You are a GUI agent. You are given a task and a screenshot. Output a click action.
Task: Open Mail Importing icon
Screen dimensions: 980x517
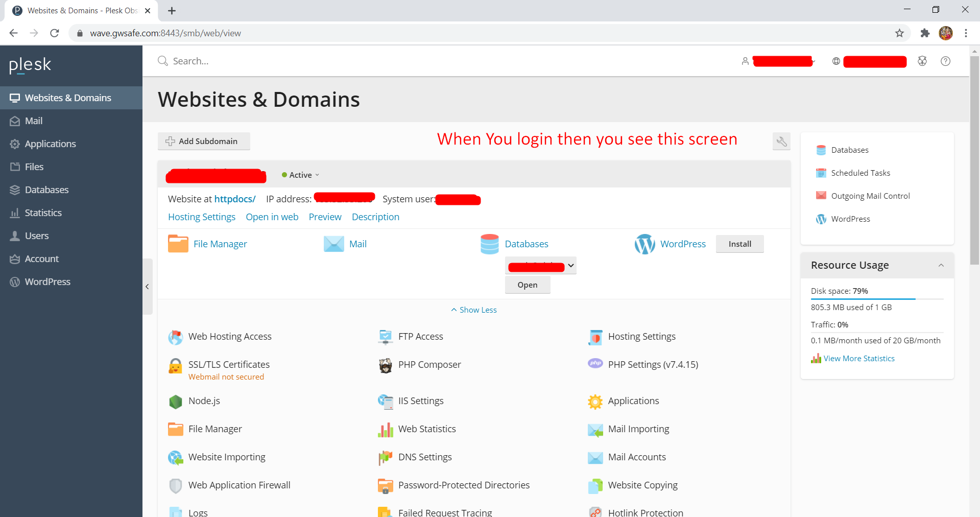tap(595, 430)
